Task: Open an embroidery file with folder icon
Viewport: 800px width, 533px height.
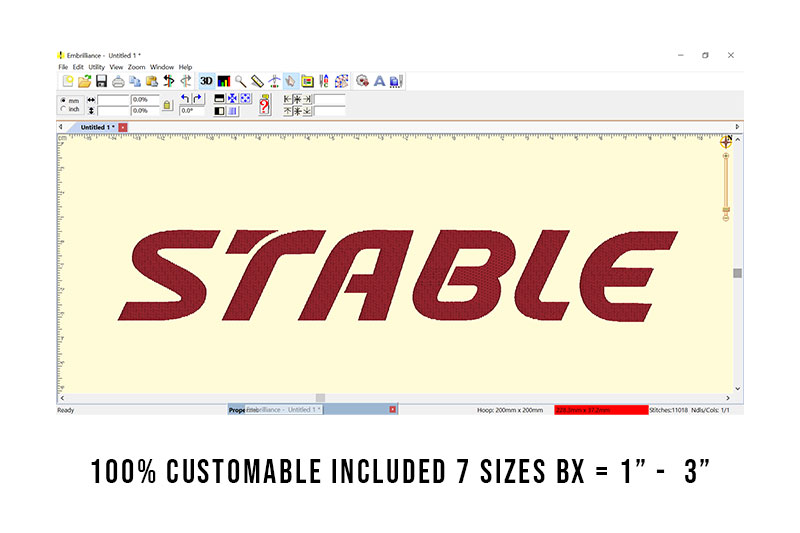Action: (85, 81)
